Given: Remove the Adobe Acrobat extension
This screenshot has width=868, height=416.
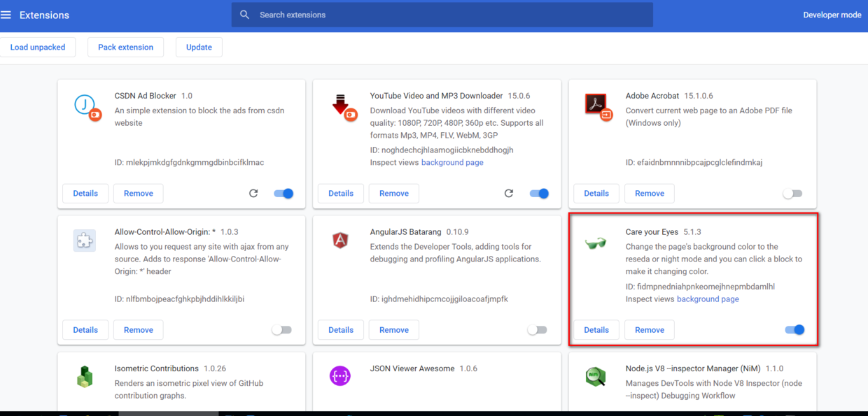Looking at the screenshot, I should point(650,194).
